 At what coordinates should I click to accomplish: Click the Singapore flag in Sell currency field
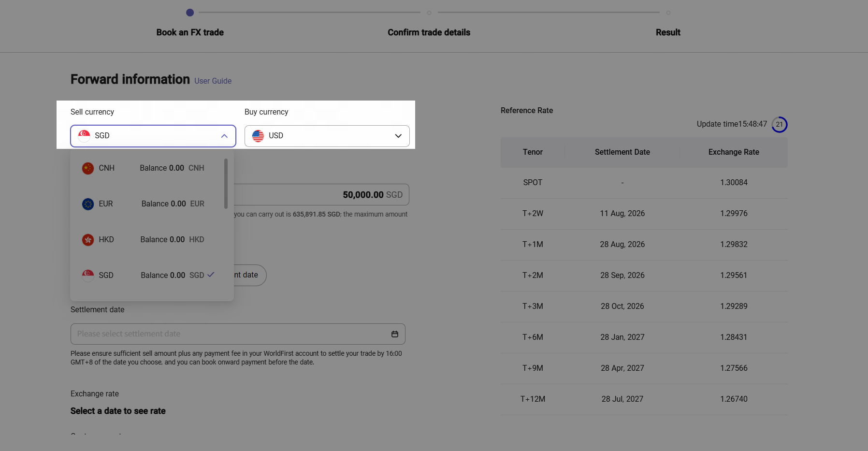(84, 136)
